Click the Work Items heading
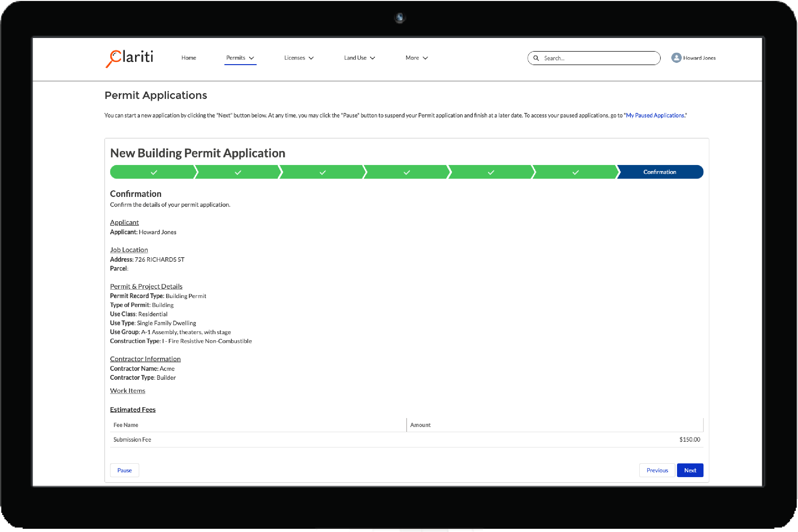798x532 pixels. (128, 391)
